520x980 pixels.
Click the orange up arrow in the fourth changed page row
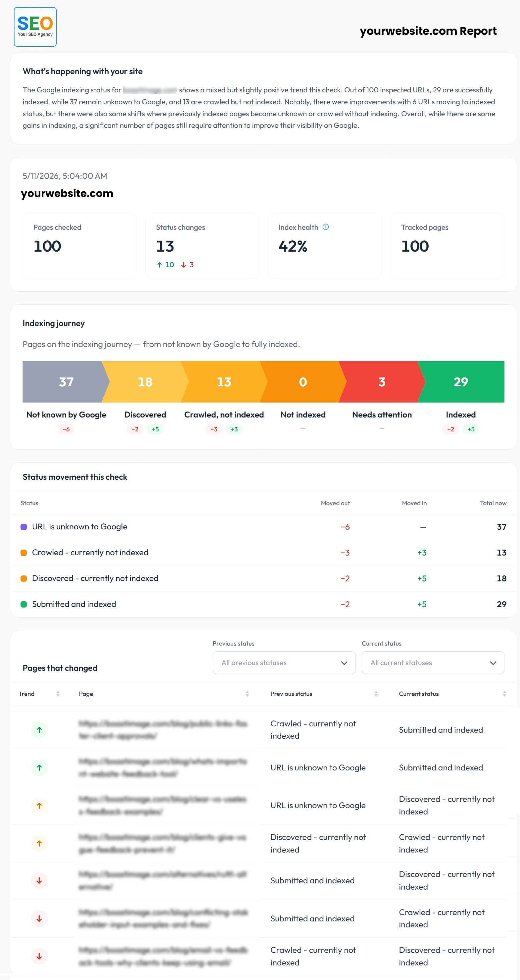pyautogui.click(x=39, y=843)
